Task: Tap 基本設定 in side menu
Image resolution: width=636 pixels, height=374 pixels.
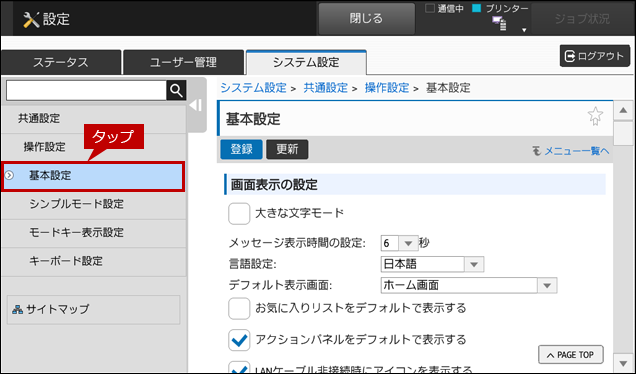Action: click(93, 176)
